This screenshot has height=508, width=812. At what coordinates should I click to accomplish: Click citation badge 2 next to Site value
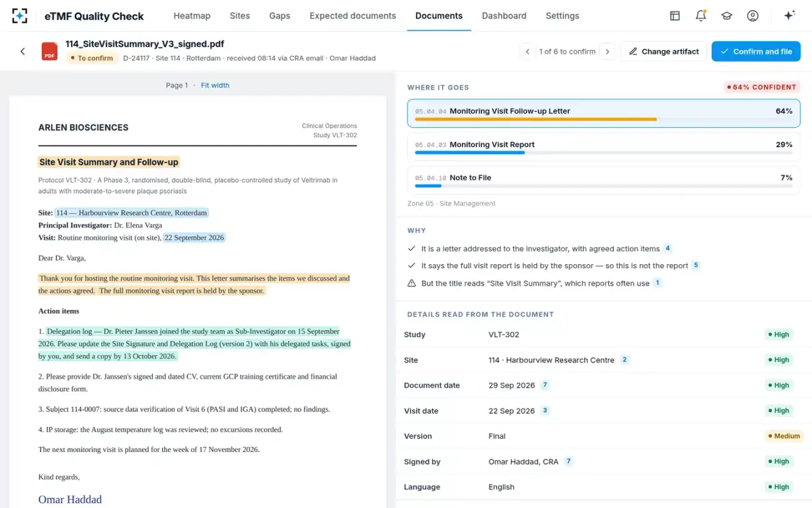point(624,359)
